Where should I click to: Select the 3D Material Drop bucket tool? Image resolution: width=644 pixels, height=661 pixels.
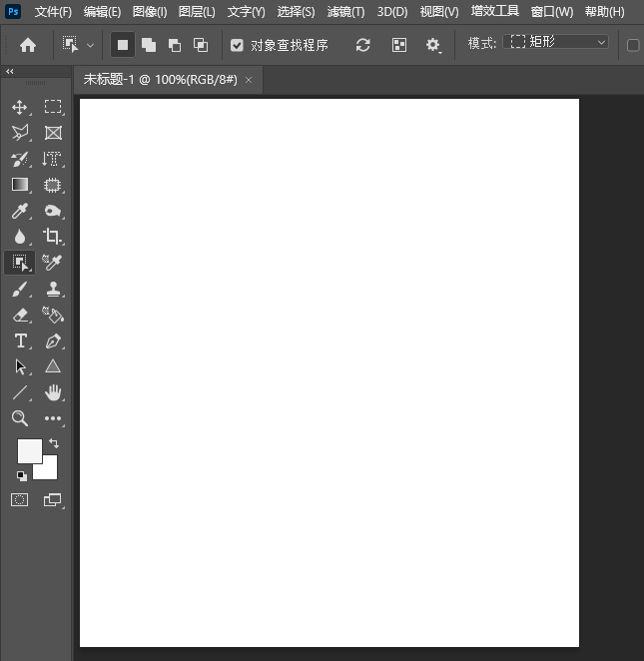[53, 315]
